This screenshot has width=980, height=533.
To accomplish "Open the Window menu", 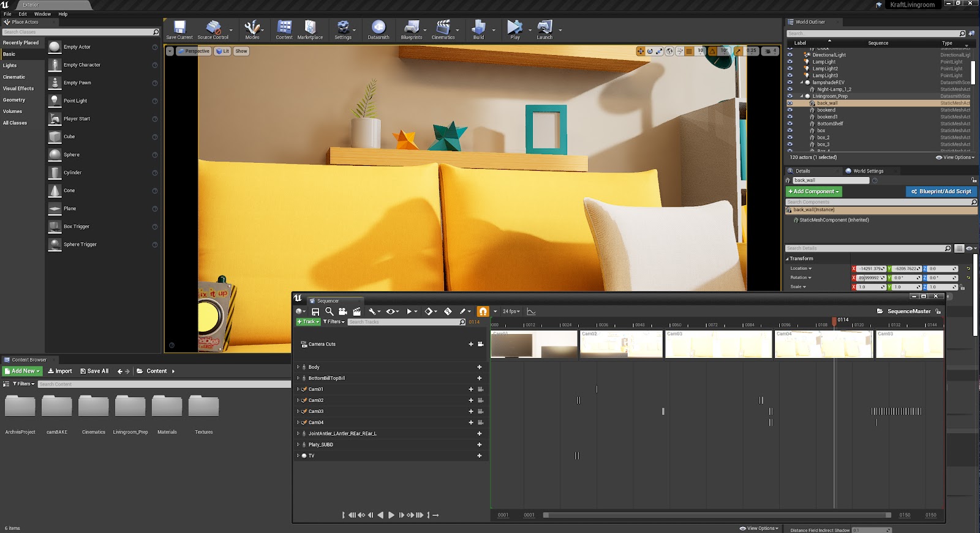I will 42,14.
